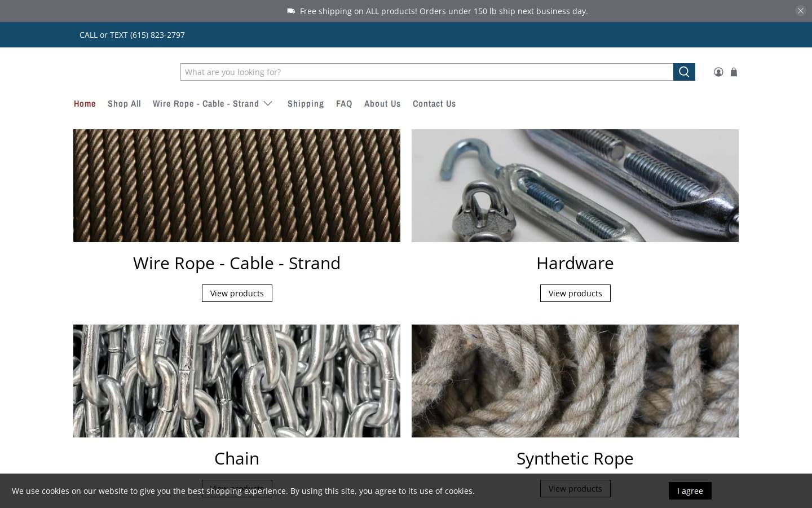Open the Chain heading link
The image size is (812, 508).
pyautogui.click(x=237, y=458)
